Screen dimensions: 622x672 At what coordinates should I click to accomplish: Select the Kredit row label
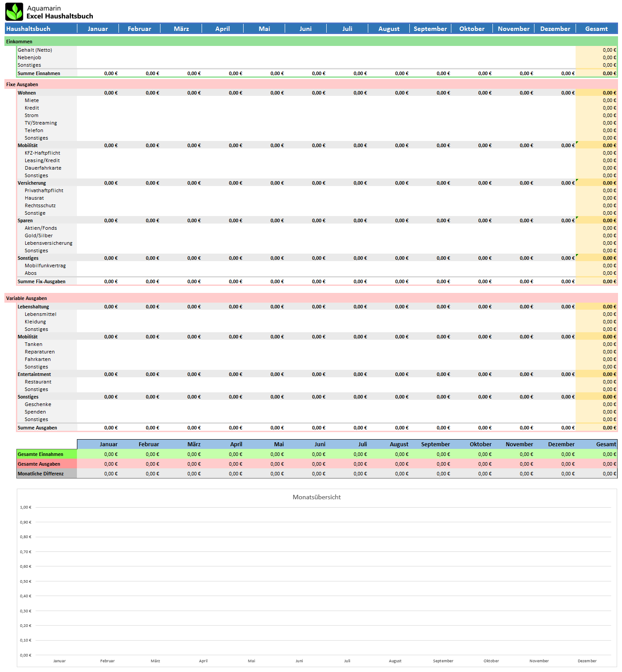coord(32,108)
